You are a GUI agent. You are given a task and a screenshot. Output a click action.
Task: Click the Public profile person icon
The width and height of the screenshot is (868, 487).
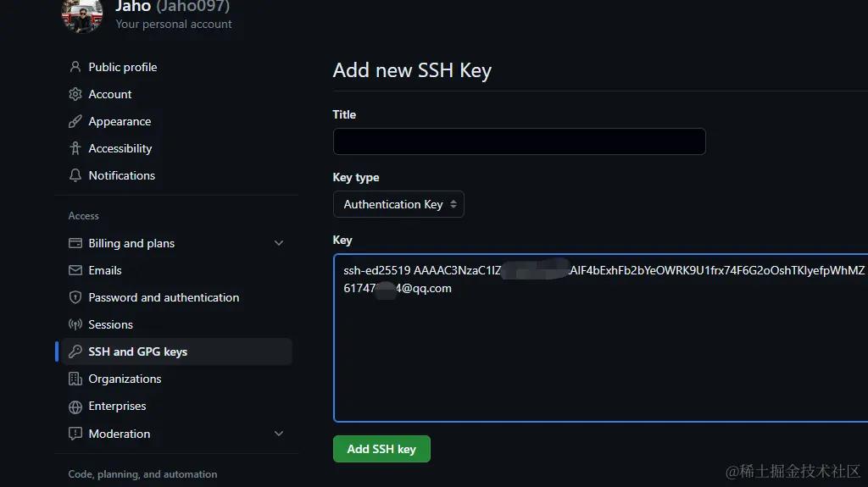coord(75,67)
